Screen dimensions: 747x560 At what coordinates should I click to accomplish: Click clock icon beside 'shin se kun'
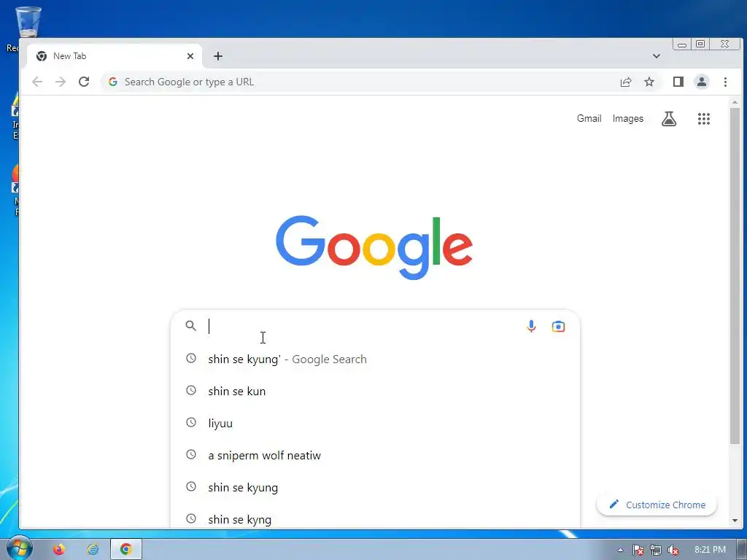pyautogui.click(x=191, y=391)
